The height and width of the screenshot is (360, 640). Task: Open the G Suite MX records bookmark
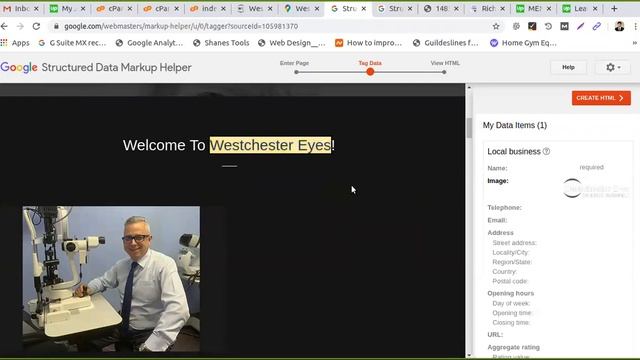click(x=72, y=43)
